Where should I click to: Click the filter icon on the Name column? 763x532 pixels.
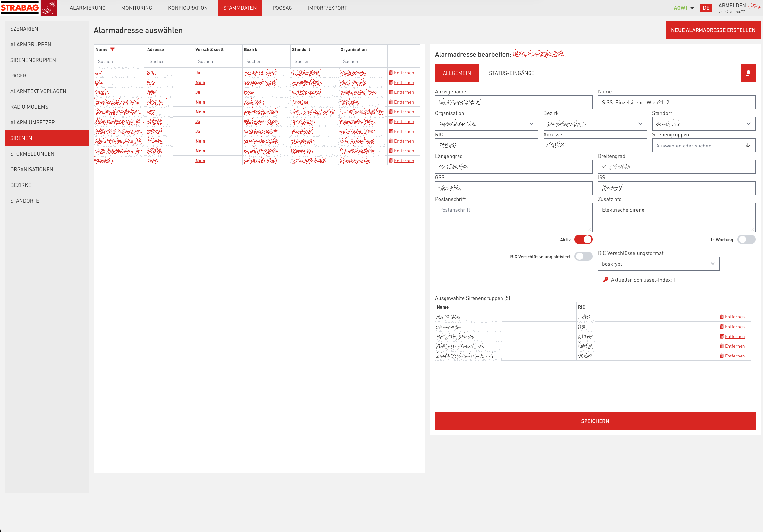pos(113,49)
